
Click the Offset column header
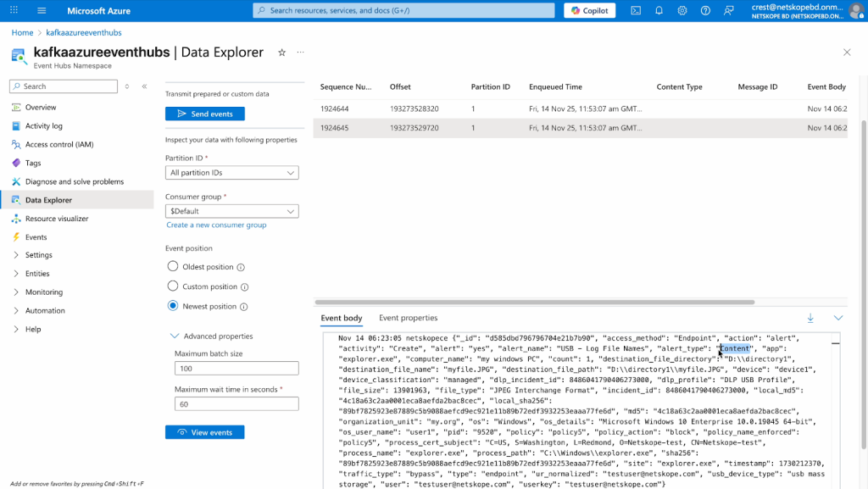[400, 86]
